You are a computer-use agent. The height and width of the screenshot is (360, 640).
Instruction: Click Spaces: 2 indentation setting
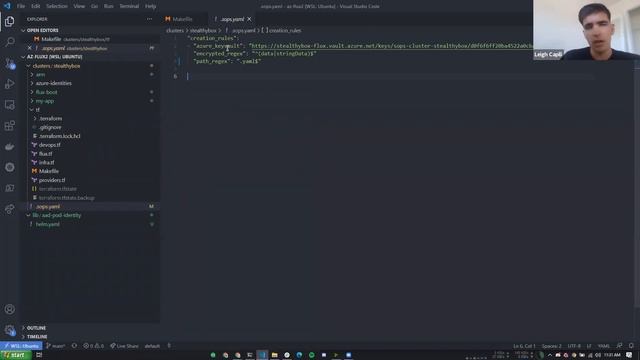click(x=551, y=346)
